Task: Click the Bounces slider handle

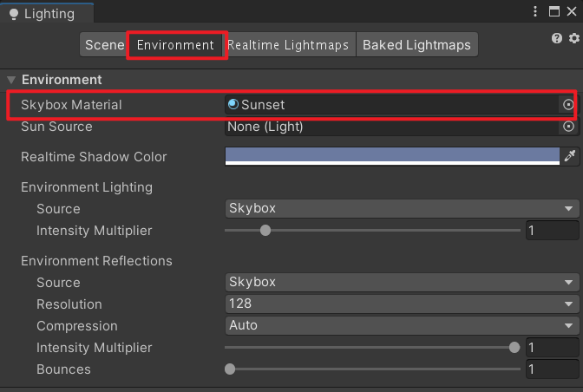Action: 230,369
